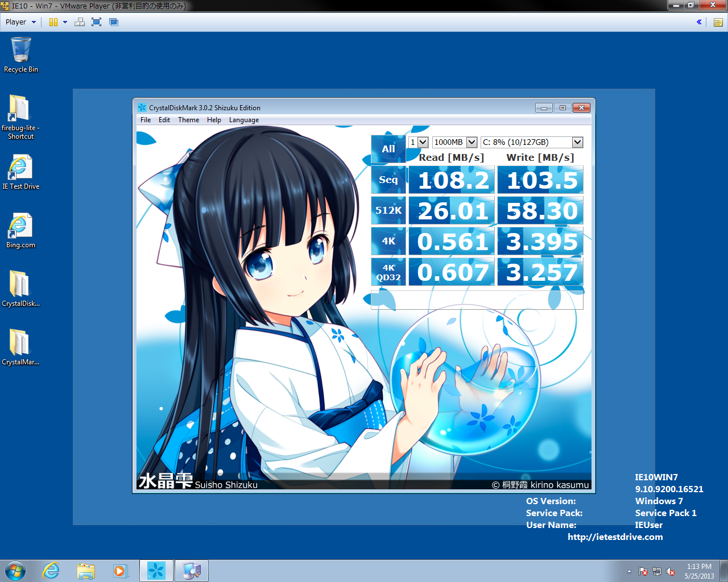This screenshot has height=582, width=728.
Task: Start the 4K QD32 benchmark test
Action: [388, 272]
